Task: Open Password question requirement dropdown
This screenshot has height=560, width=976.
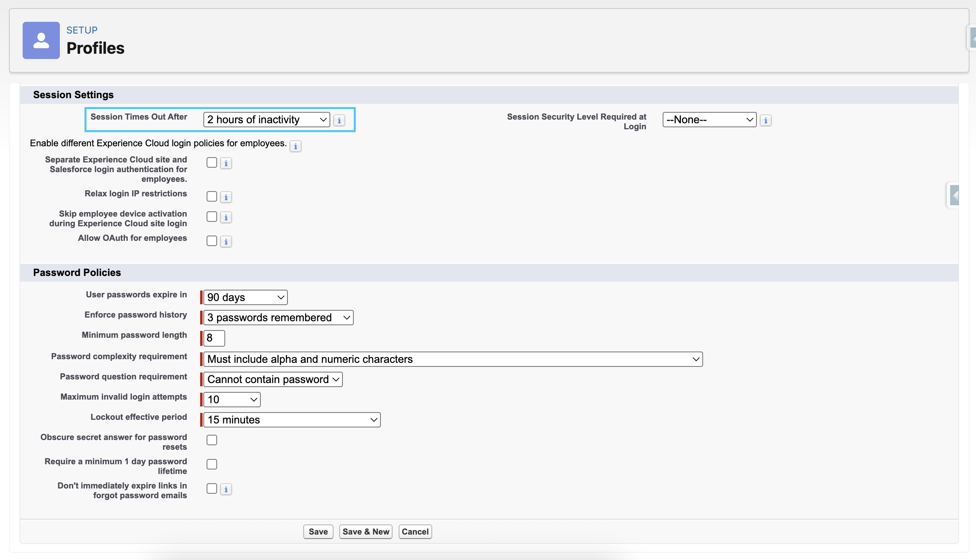Action: coord(273,379)
